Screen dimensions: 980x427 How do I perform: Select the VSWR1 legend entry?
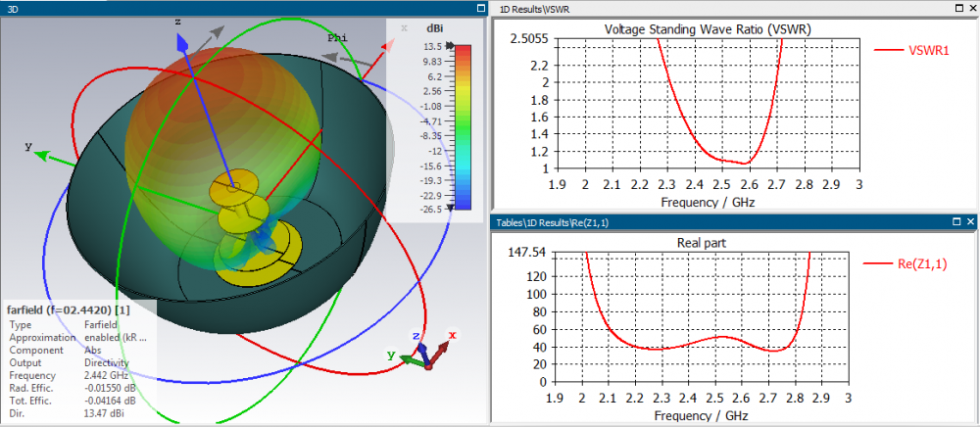913,50
